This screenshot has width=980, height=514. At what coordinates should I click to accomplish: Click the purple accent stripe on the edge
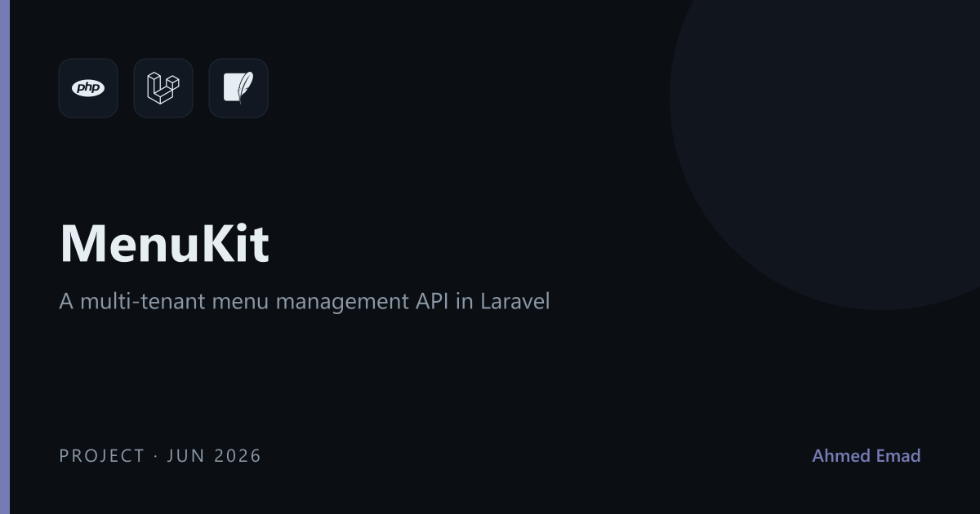4,257
